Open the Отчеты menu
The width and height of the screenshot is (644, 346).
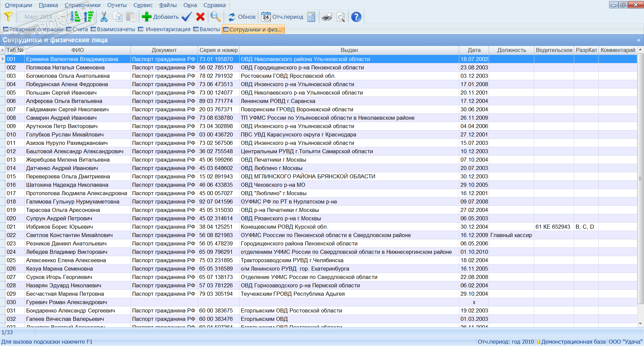click(x=117, y=5)
